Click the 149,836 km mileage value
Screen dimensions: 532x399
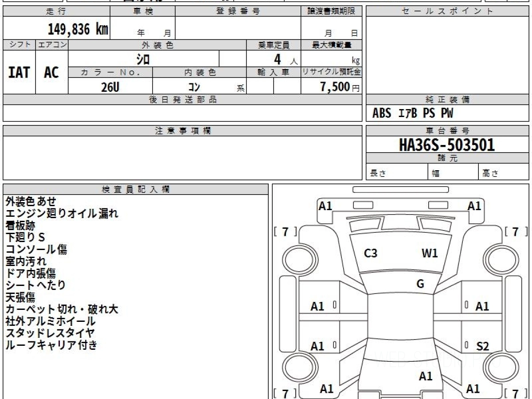[x=78, y=29]
